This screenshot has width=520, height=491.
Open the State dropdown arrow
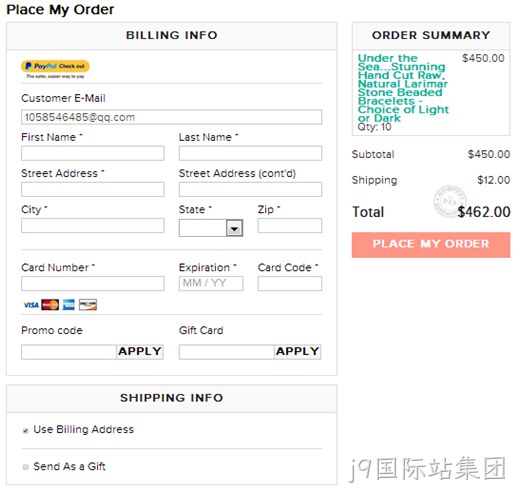click(234, 228)
